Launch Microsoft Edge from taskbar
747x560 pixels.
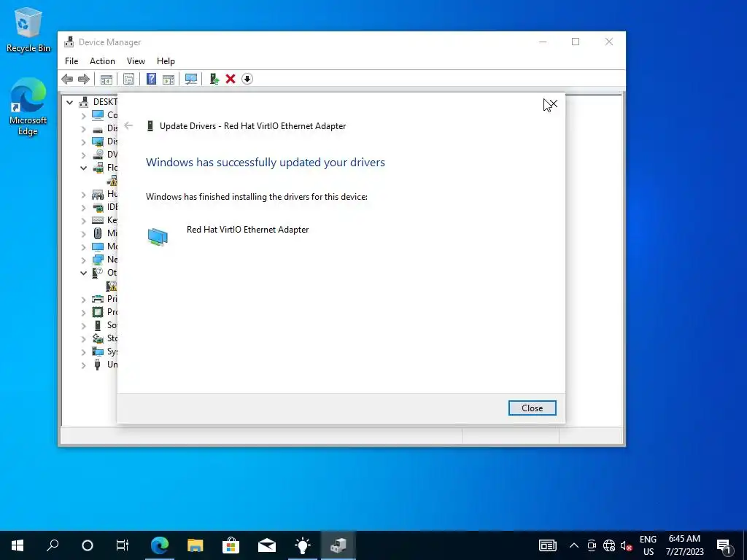tap(160, 545)
